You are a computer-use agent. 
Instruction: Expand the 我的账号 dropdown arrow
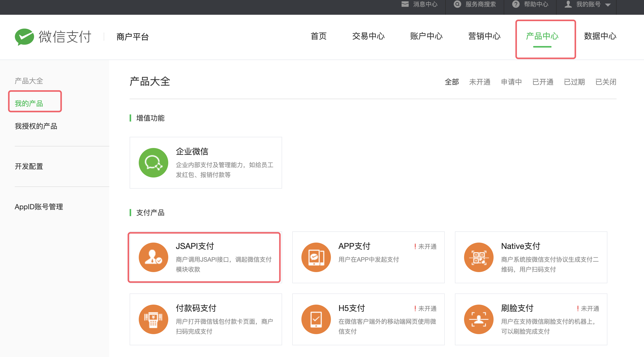pyautogui.click(x=608, y=5)
